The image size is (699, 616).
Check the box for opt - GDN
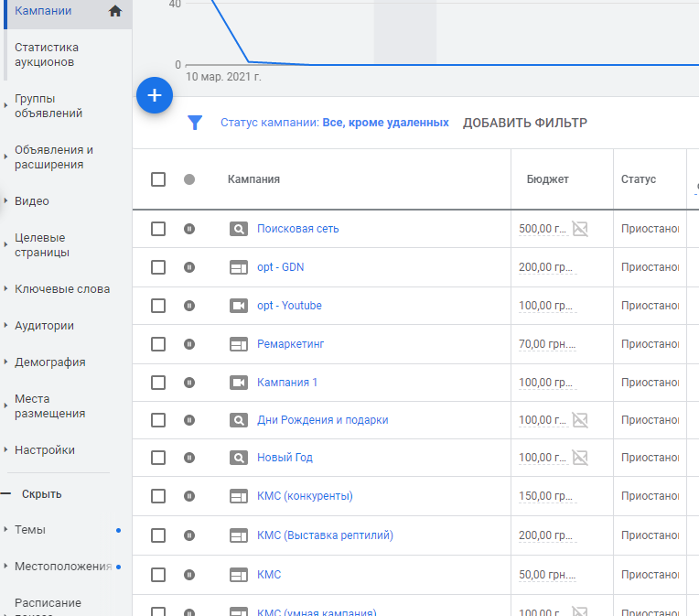click(158, 267)
